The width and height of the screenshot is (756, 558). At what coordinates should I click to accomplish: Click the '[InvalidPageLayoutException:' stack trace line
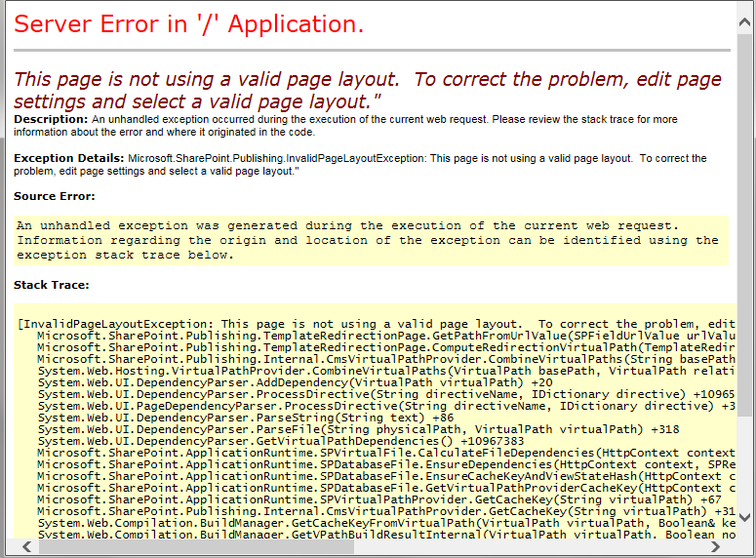(x=377, y=324)
